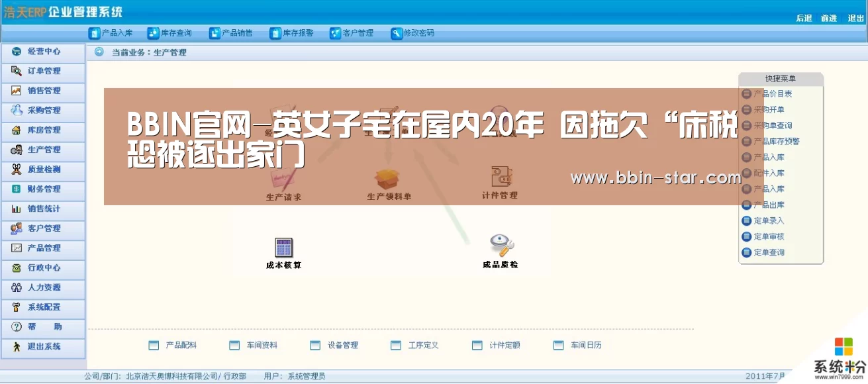Click the round icon beside 当前业务

coord(99,52)
